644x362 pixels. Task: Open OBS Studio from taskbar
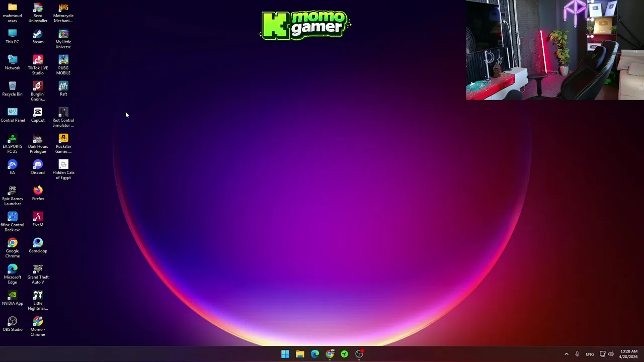click(359, 354)
